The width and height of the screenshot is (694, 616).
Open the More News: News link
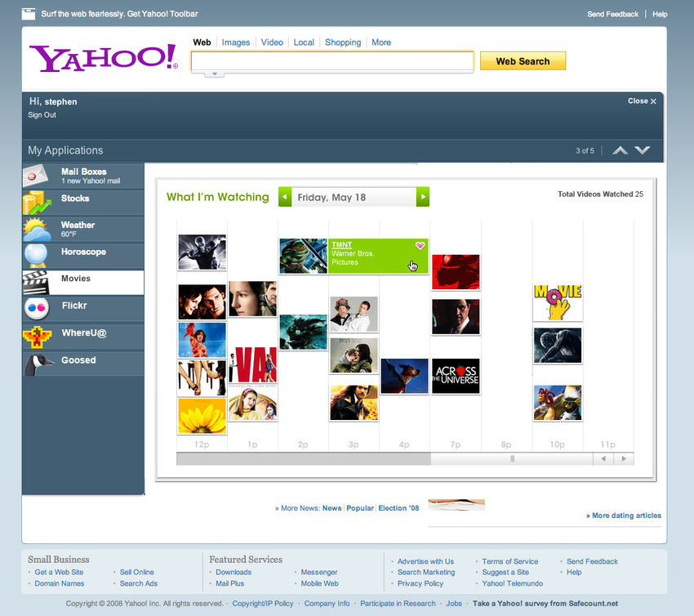click(x=332, y=508)
